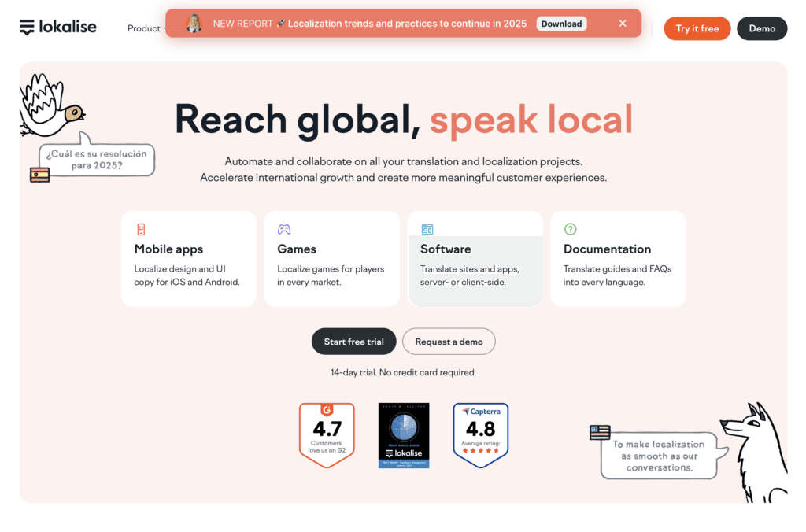Open the Product menu

click(x=145, y=28)
